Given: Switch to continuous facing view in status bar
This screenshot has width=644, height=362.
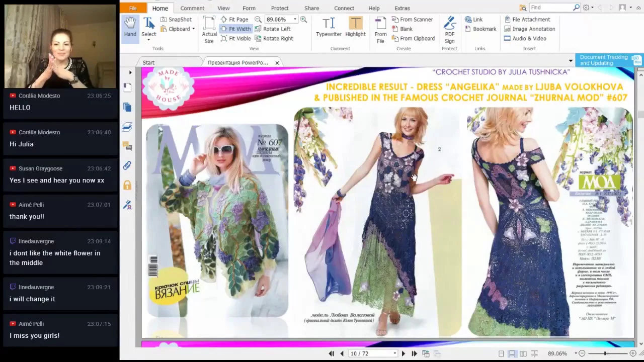Looking at the screenshot, I should (x=534, y=353).
